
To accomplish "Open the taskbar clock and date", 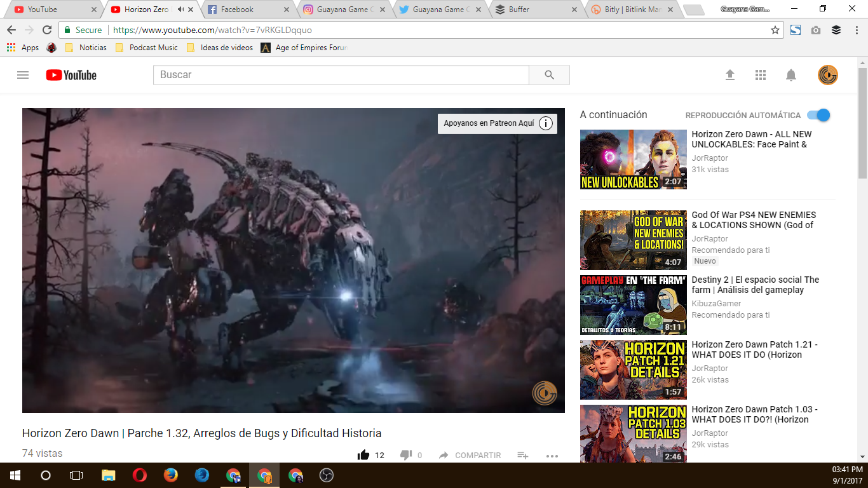I will [x=847, y=475].
